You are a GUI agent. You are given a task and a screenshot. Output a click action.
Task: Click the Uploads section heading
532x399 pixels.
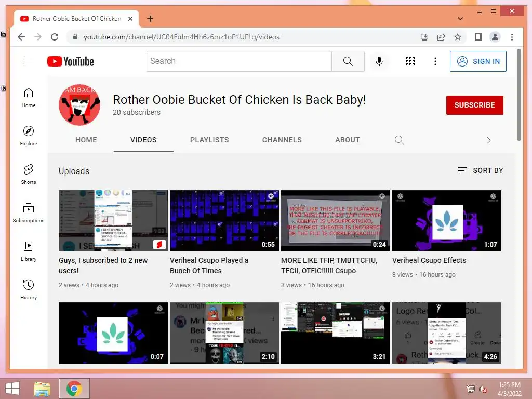pyautogui.click(x=74, y=171)
